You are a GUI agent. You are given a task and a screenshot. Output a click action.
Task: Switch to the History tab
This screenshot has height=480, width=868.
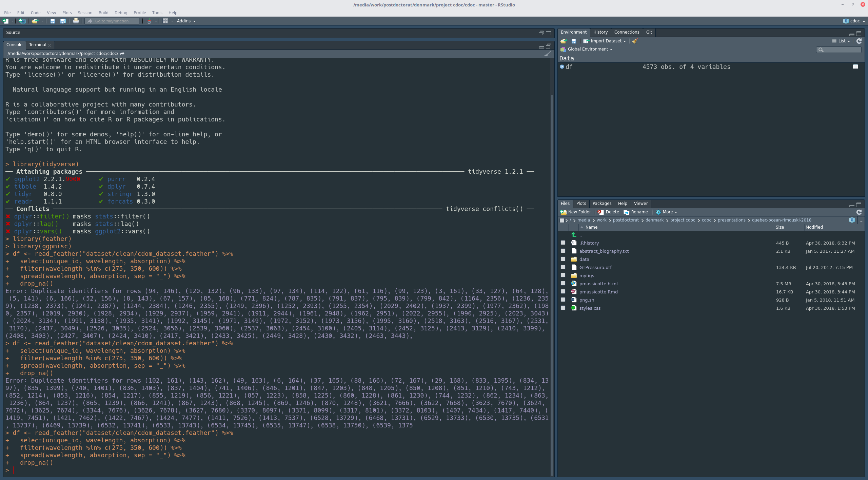600,32
